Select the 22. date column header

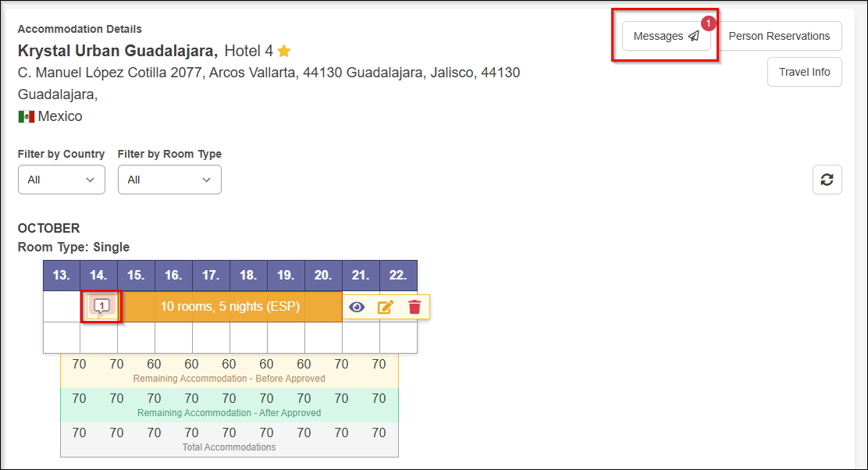398,276
